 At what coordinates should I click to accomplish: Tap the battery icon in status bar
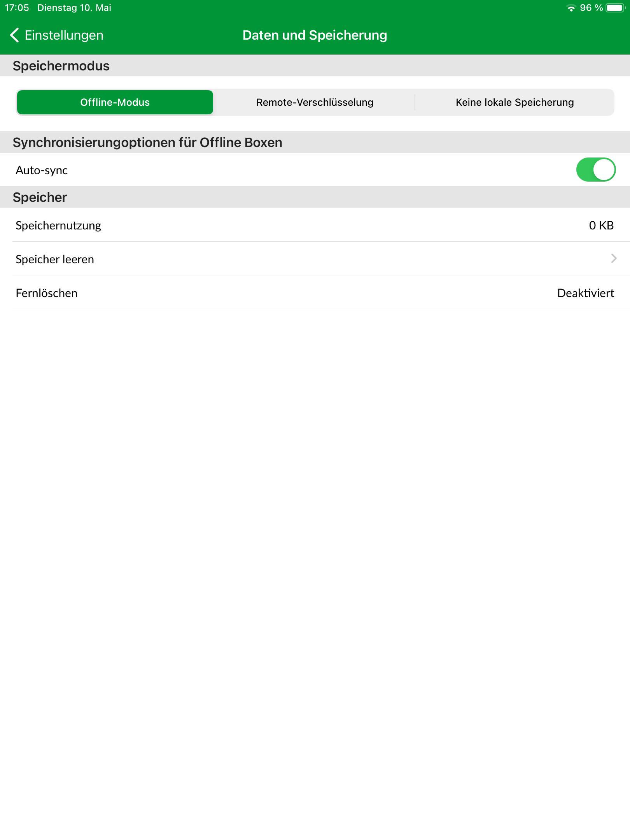615,8
